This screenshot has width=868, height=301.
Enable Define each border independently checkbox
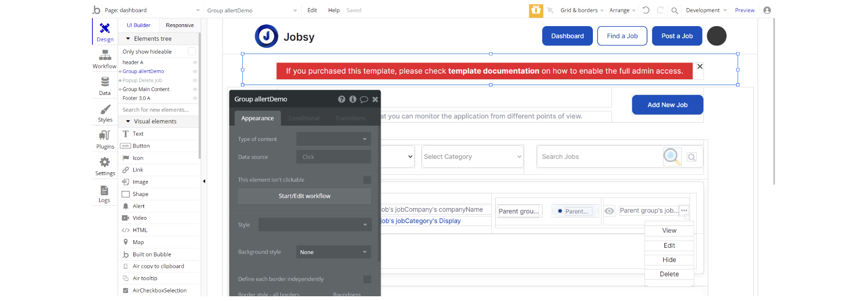tap(367, 279)
